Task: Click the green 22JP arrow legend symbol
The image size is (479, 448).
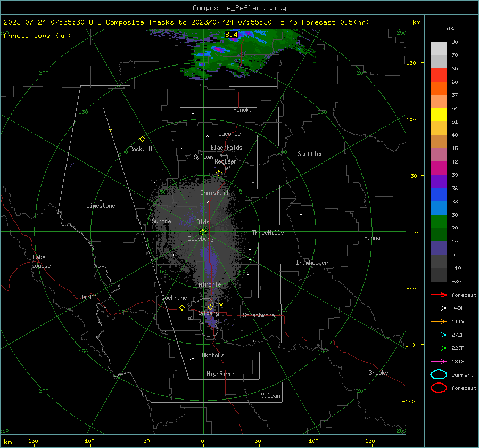Action: pyautogui.click(x=439, y=348)
